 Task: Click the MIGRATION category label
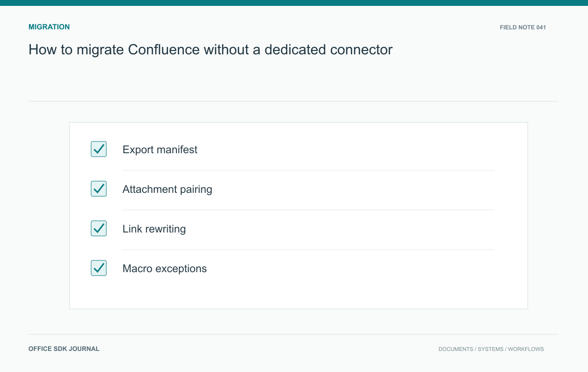point(49,27)
